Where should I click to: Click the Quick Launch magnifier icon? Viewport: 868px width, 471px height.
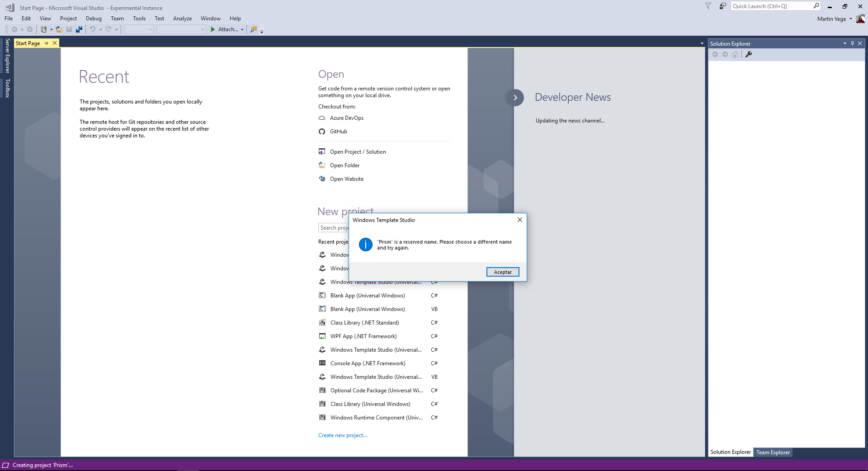(816, 6)
